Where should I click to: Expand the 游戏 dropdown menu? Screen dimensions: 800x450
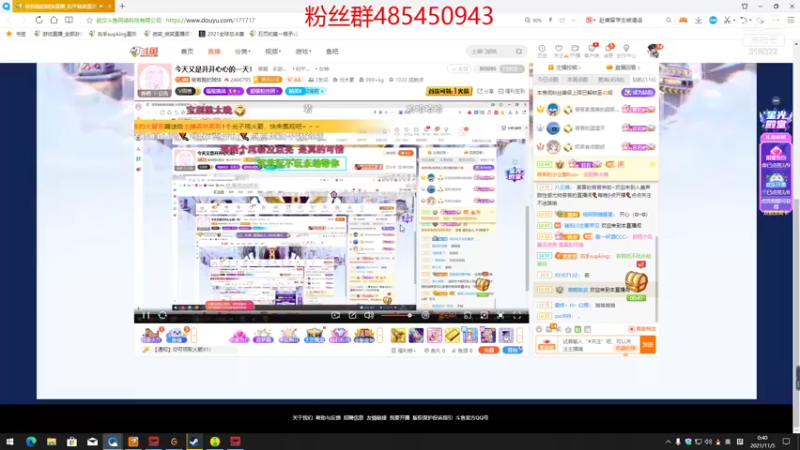(303, 52)
